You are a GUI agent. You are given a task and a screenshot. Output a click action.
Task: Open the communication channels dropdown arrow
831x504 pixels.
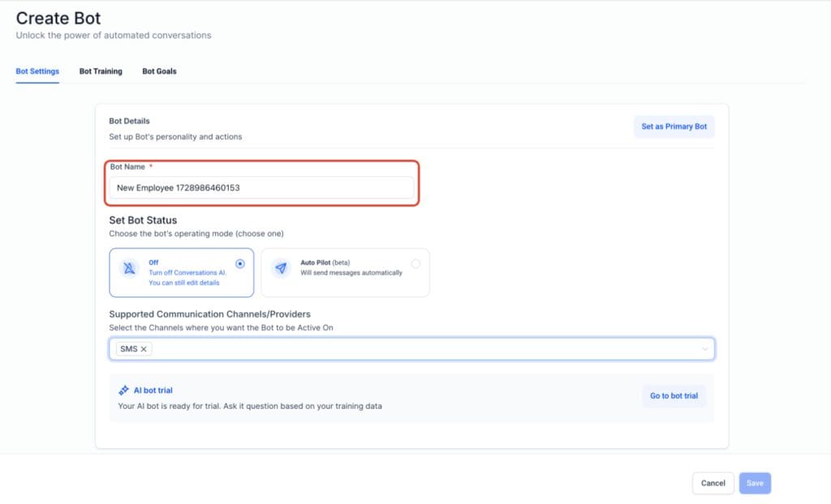click(705, 348)
